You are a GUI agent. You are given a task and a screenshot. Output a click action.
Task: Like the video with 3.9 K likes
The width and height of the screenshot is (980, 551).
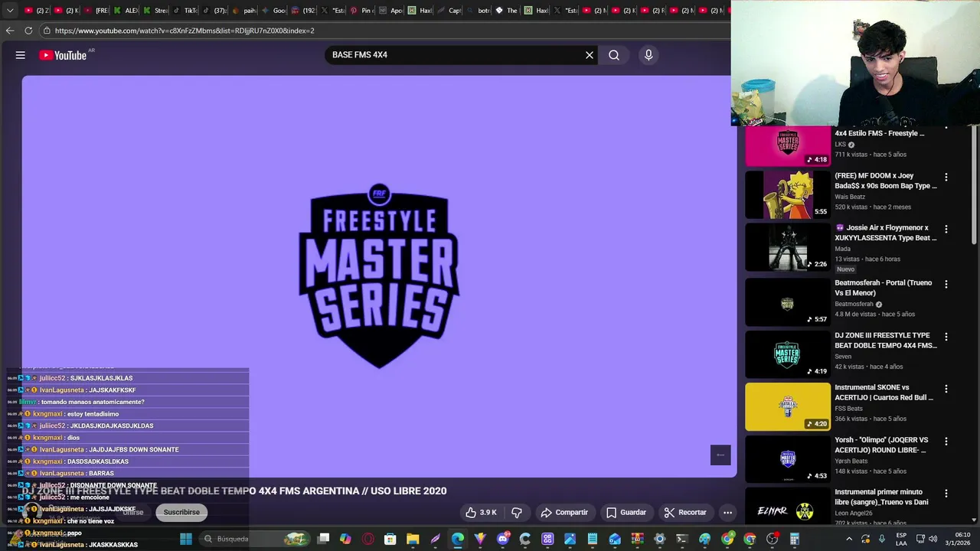(x=482, y=513)
